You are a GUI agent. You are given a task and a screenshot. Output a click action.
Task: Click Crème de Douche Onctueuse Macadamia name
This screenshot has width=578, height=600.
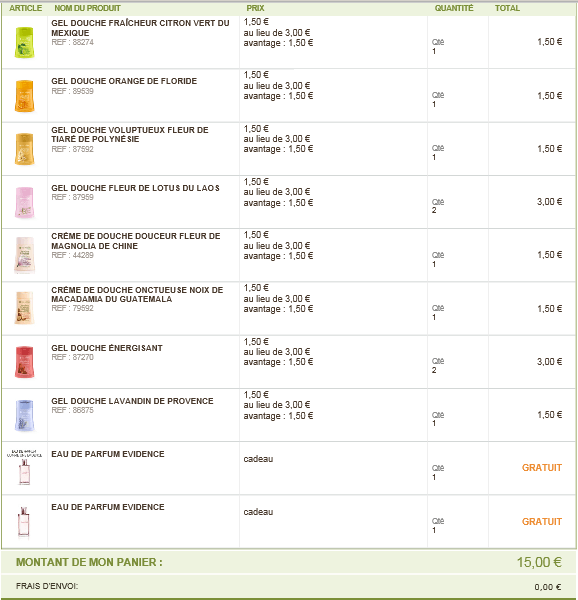137,294
